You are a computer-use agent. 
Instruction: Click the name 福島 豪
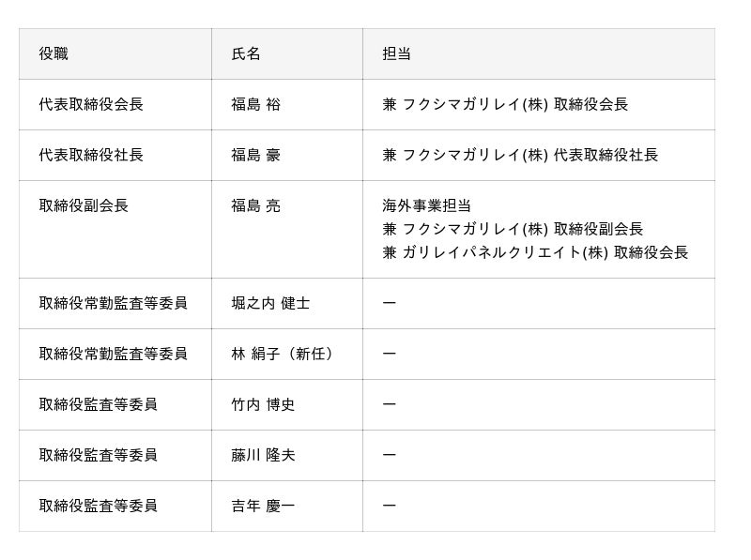255,156
